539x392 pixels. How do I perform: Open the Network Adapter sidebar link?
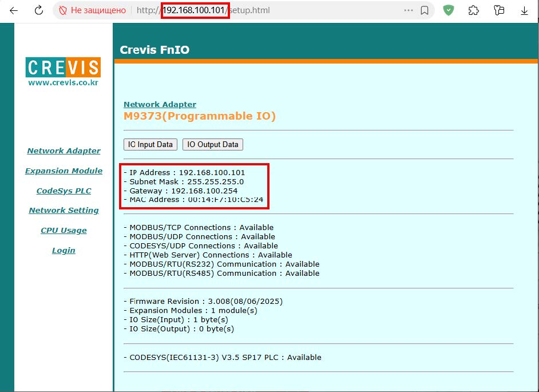coord(64,151)
